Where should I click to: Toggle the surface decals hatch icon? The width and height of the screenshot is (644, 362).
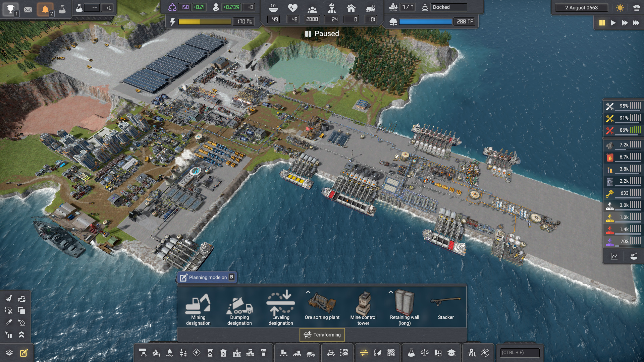point(391,353)
